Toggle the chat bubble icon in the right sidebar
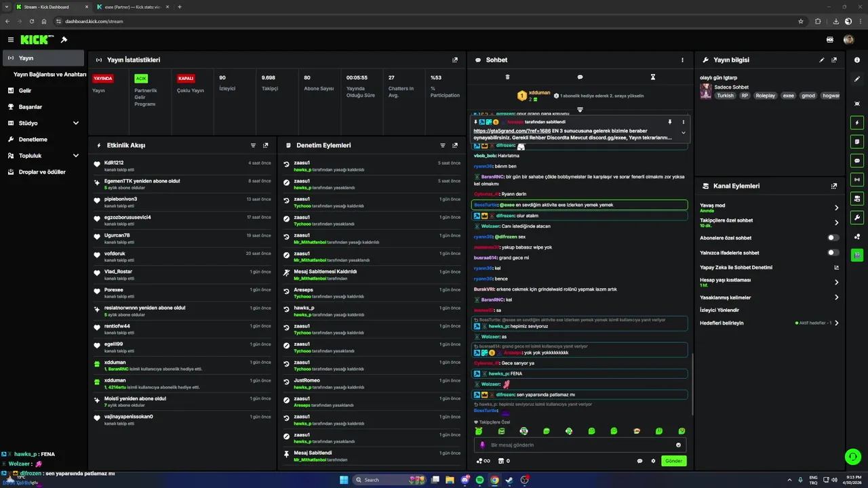The height and width of the screenshot is (488, 868). pos(857,161)
